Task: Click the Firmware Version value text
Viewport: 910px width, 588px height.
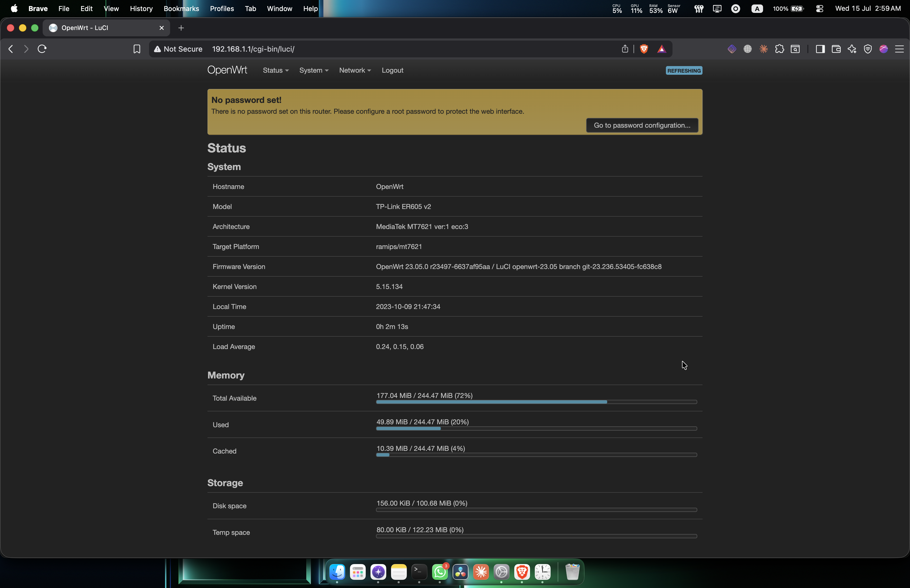Action: pyautogui.click(x=518, y=267)
